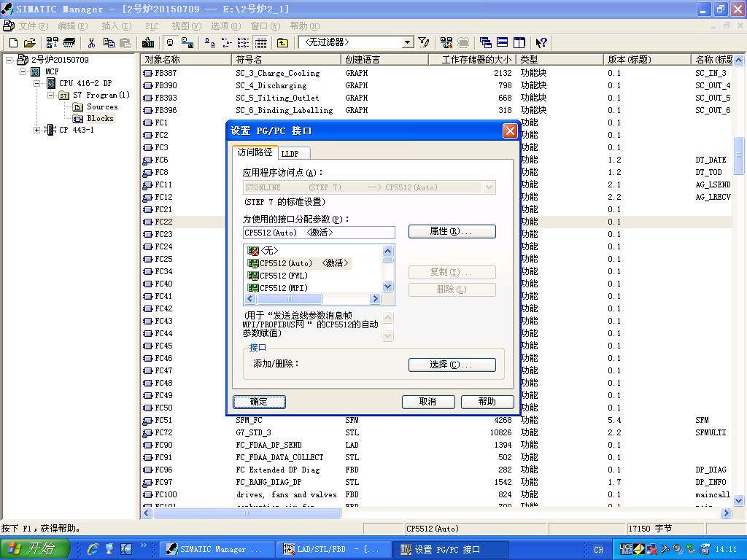Viewport: 747px width, 560px height.
Task: Click the Up One Level folder icon
Action: 282,43
